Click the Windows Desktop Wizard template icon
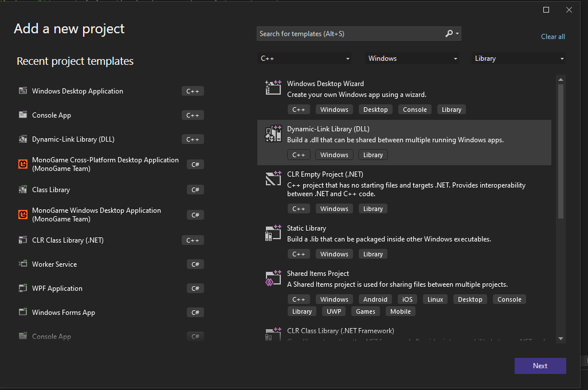 click(273, 87)
